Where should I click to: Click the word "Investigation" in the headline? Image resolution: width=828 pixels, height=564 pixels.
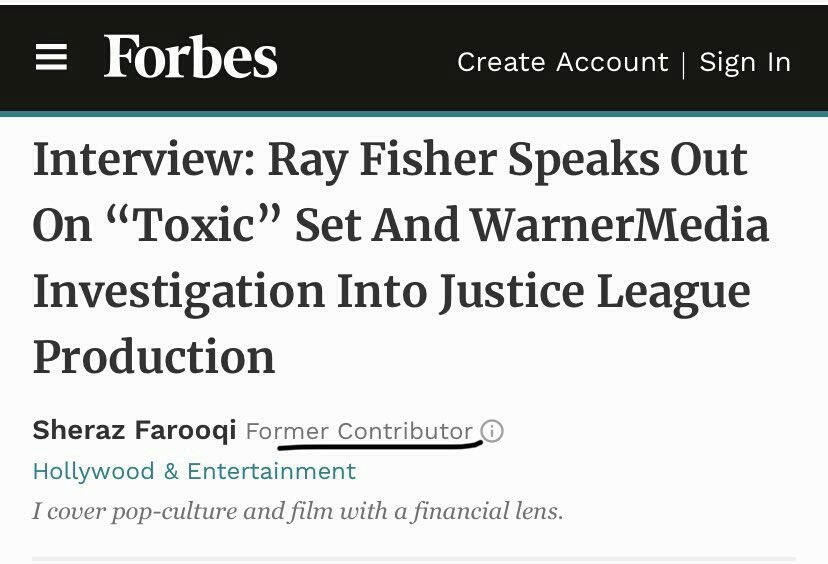[178, 292]
